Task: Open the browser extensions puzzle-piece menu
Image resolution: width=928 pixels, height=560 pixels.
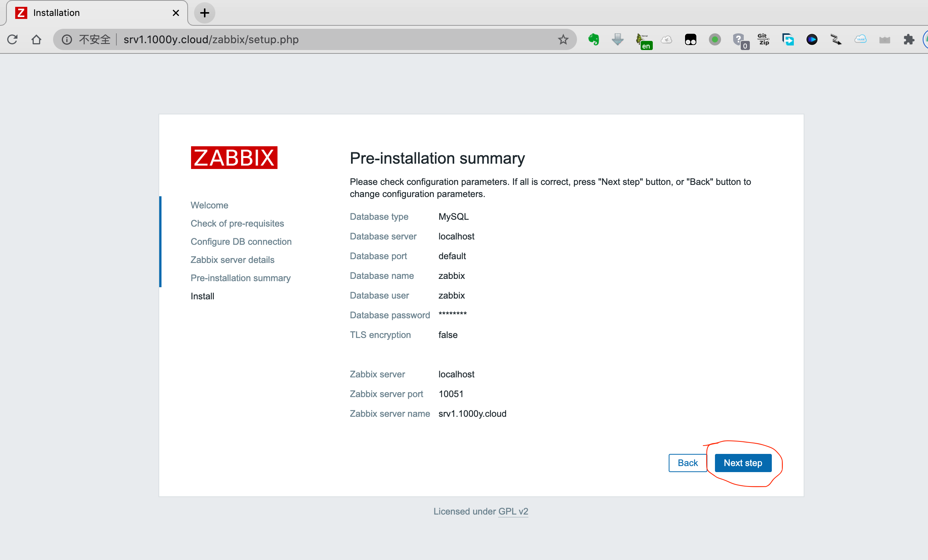Action: click(x=909, y=39)
